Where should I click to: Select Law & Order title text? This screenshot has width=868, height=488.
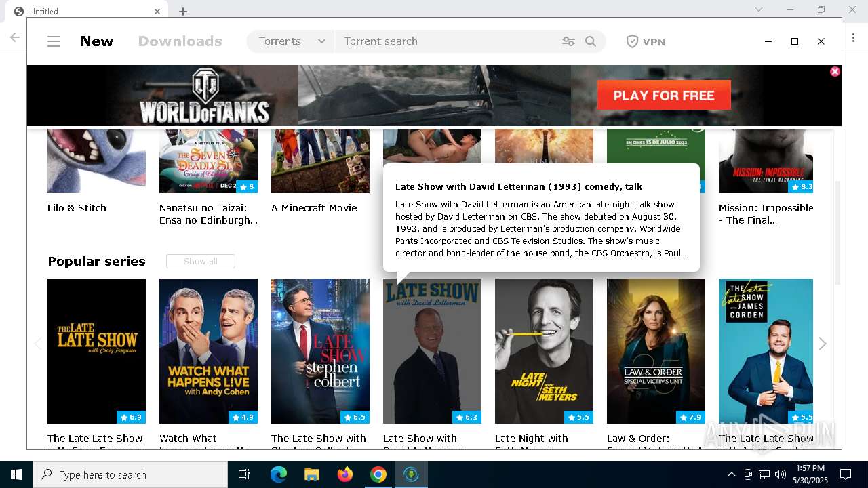[x=655, y=443]
